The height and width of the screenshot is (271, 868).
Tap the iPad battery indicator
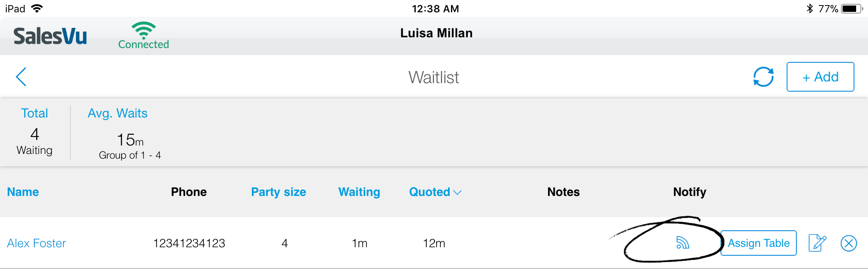pos(852,8)
